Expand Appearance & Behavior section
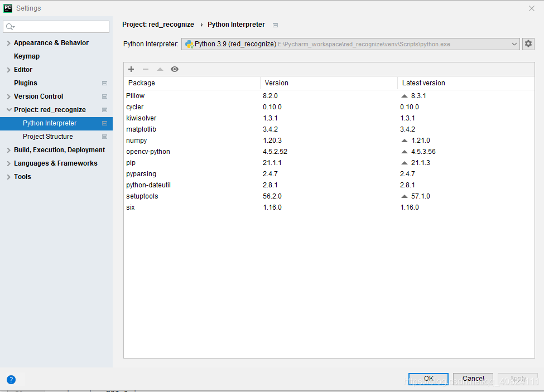The image size is (544, 392). 9,43
